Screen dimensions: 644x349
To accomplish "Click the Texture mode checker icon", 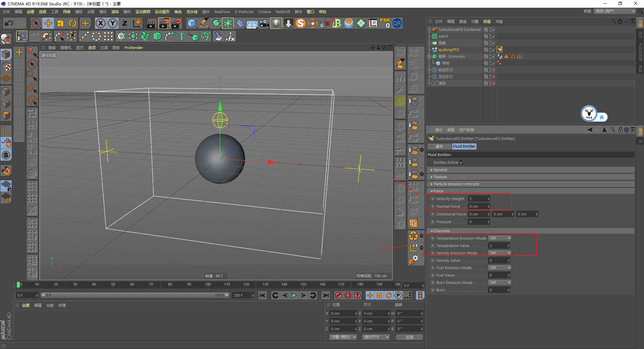I will 6,66.
